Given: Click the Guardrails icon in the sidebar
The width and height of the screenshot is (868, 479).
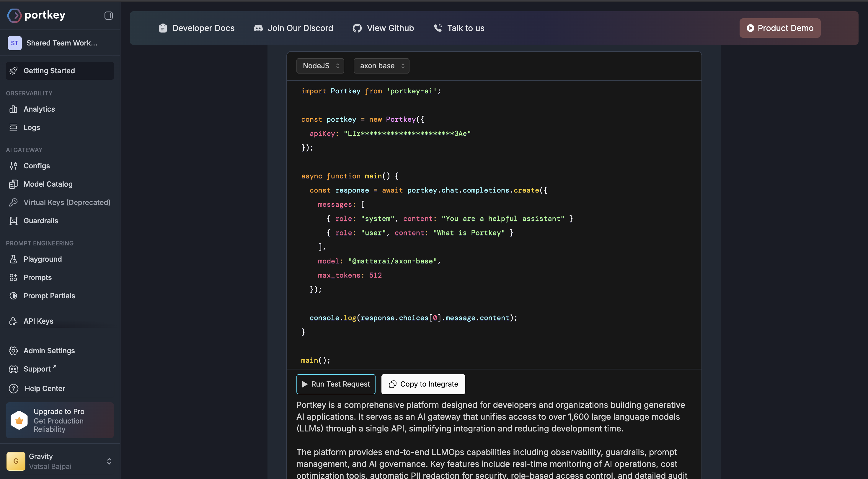Looking at the screenshot, I should [x=14, y=221].
